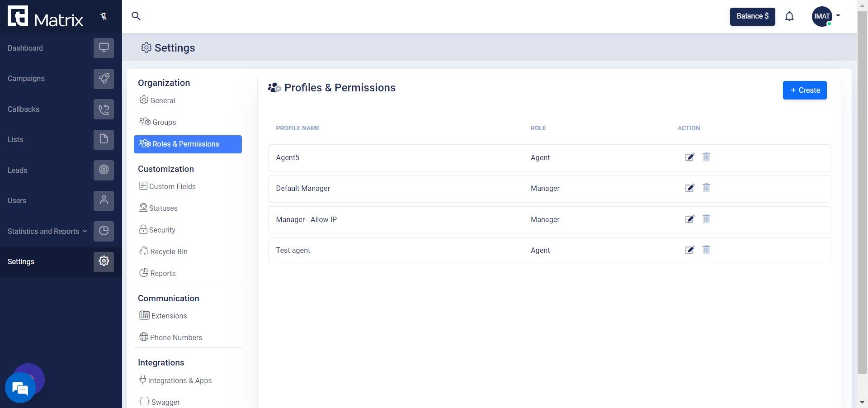Open Callbacks via phone icon
Screen dimensions: 868x408
coord(104,109)
